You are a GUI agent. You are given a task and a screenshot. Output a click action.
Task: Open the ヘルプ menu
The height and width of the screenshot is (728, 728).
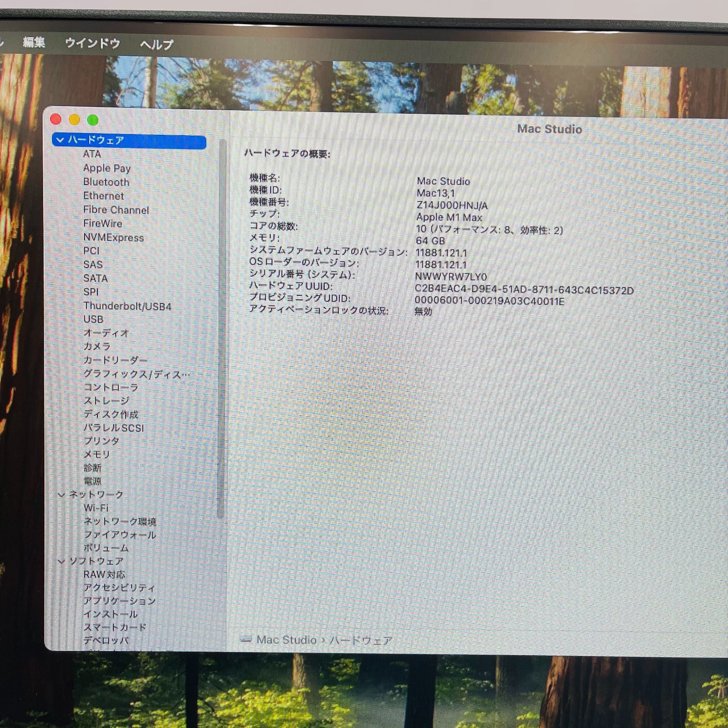coord(157,45)
